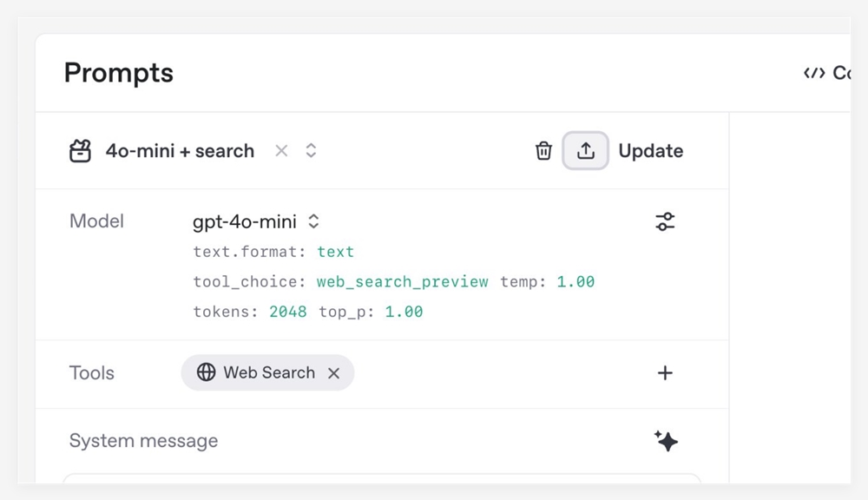Click the upload arrow icon button
The width and height of the screenshot is (868, 500).
pos(586,151)
